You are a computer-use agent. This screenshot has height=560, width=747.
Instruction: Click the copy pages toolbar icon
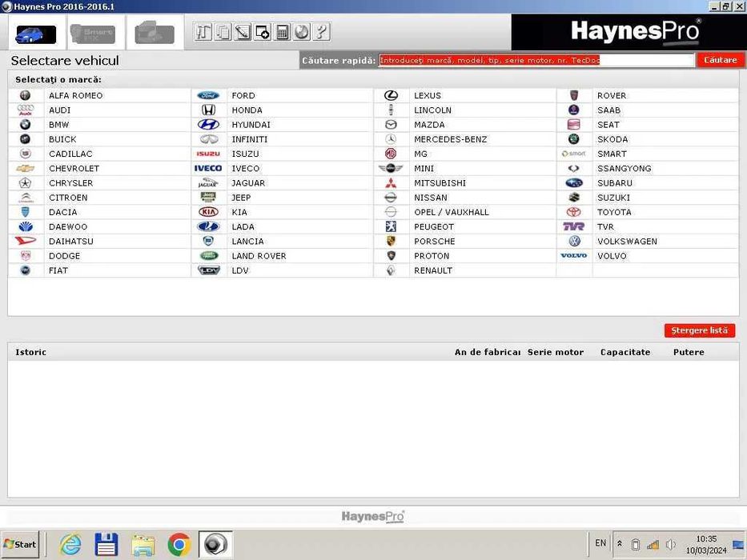tap(223, 32)
